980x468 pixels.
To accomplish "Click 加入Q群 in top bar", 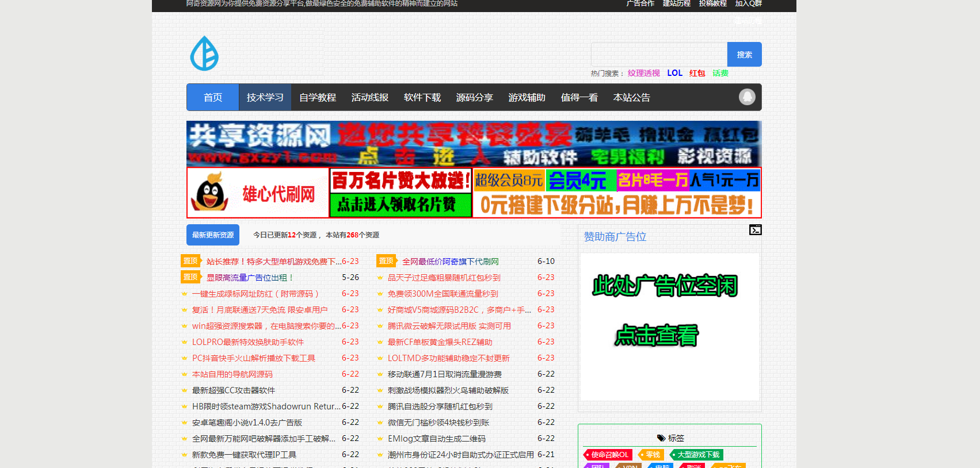I will (749, 3).
